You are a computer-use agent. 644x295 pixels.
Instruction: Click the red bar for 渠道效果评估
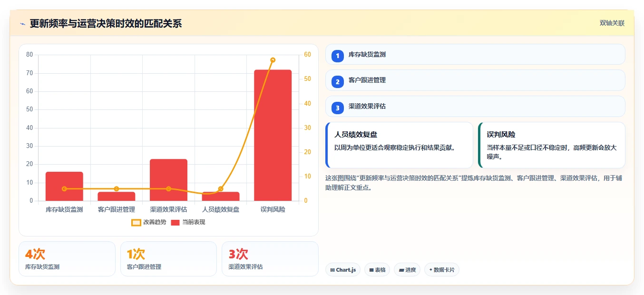pos(168,180)
